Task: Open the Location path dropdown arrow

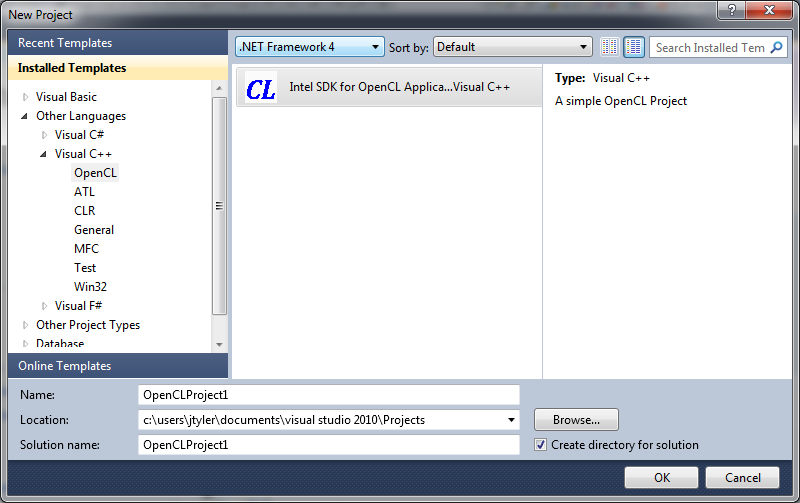Action: [x=511, y=420]
